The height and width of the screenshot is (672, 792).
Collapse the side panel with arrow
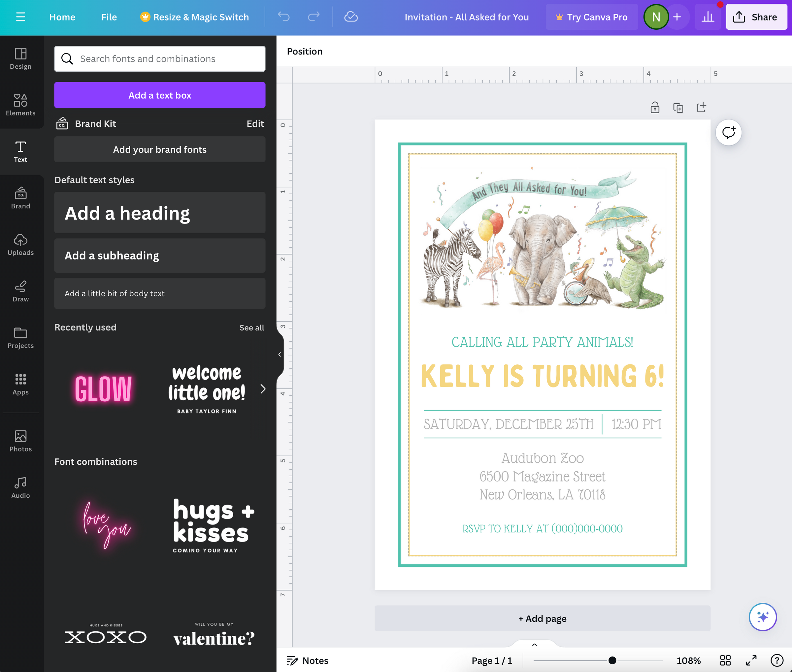[280, 354]
